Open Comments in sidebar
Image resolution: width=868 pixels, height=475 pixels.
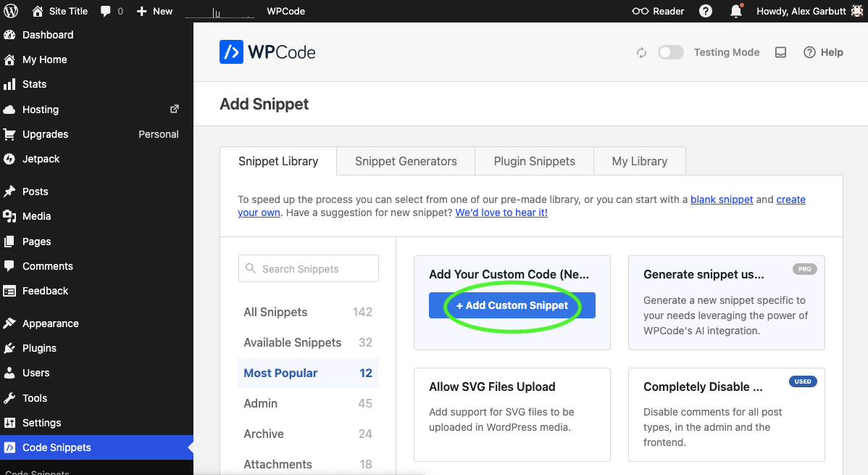pos(96,266)
